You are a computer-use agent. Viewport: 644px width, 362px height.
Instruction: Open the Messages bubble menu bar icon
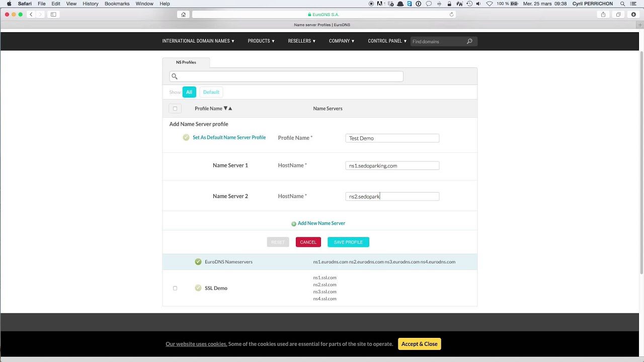(x=429, y=4)
